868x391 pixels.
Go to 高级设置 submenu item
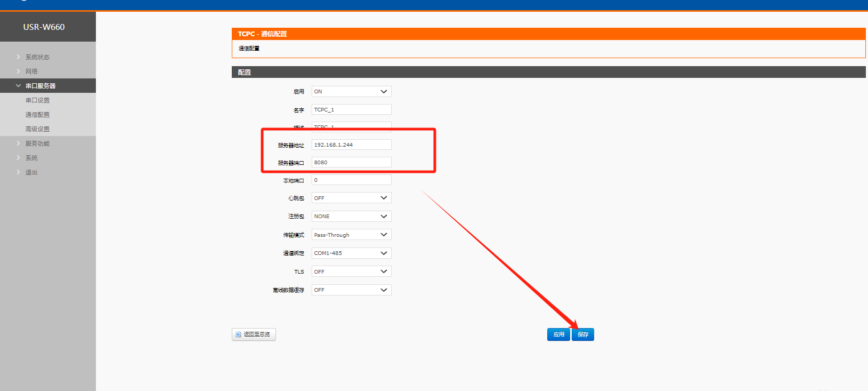(x=37, y=129)
